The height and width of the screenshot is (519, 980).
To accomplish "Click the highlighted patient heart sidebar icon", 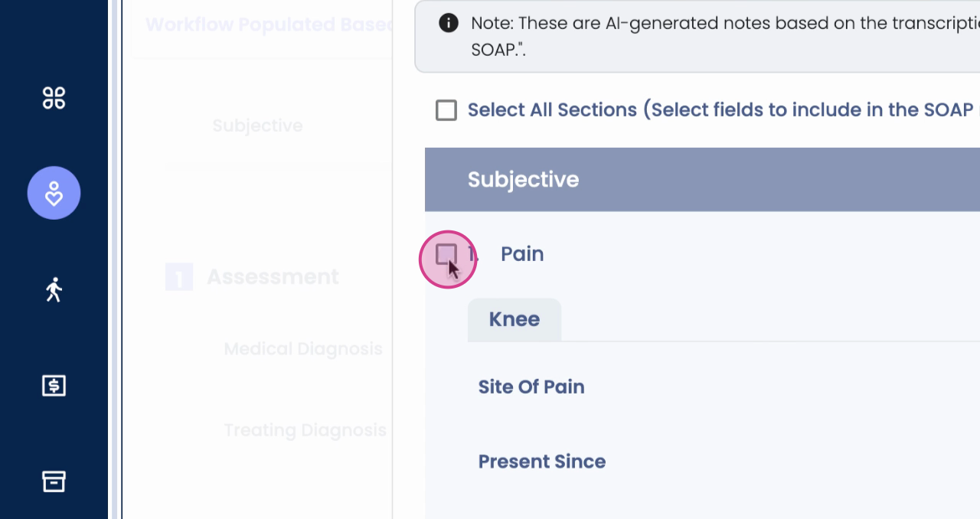I will [54, 193].
